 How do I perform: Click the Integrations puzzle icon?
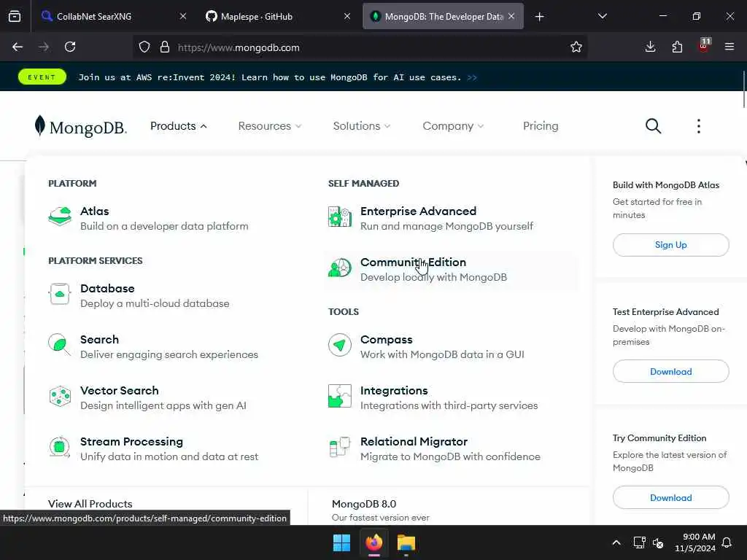point(340,396)
